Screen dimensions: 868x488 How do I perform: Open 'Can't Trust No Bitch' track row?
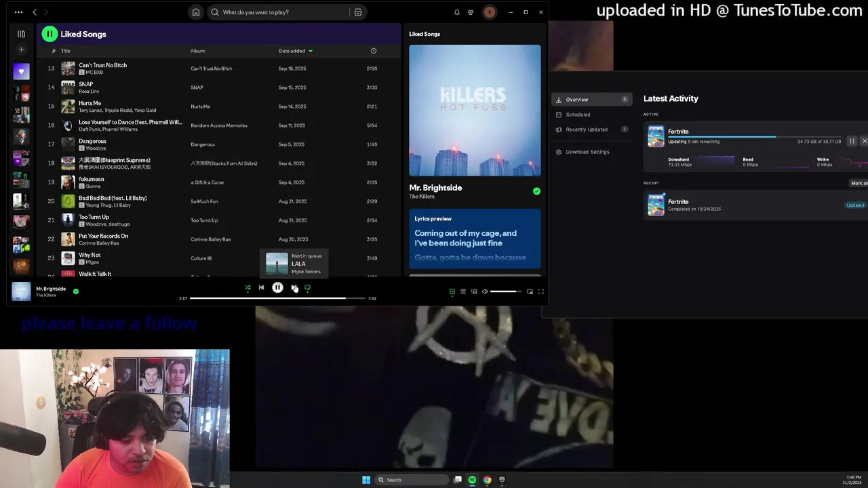tap(217, 68)
